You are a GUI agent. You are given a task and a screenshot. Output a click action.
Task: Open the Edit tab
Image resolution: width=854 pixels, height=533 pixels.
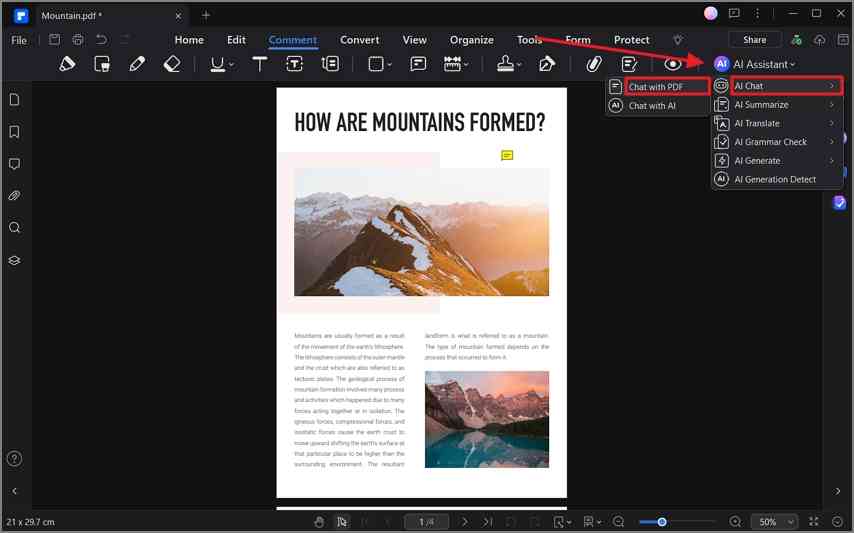(236, 40)
